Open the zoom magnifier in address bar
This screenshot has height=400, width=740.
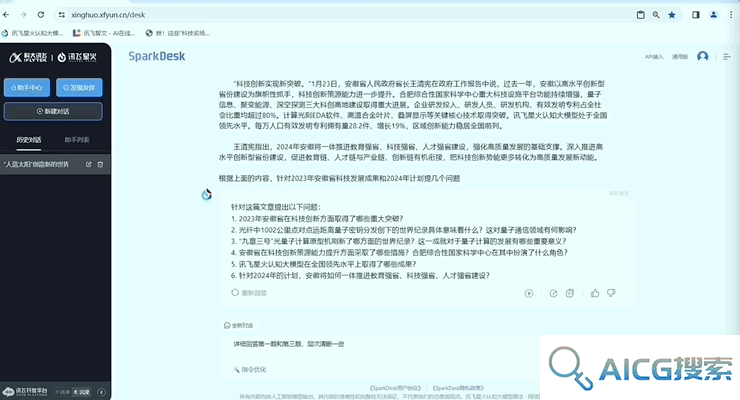click(x=656, y=15)
